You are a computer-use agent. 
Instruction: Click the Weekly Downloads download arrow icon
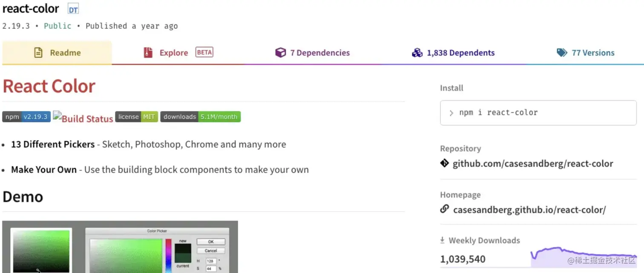(443, 240)
